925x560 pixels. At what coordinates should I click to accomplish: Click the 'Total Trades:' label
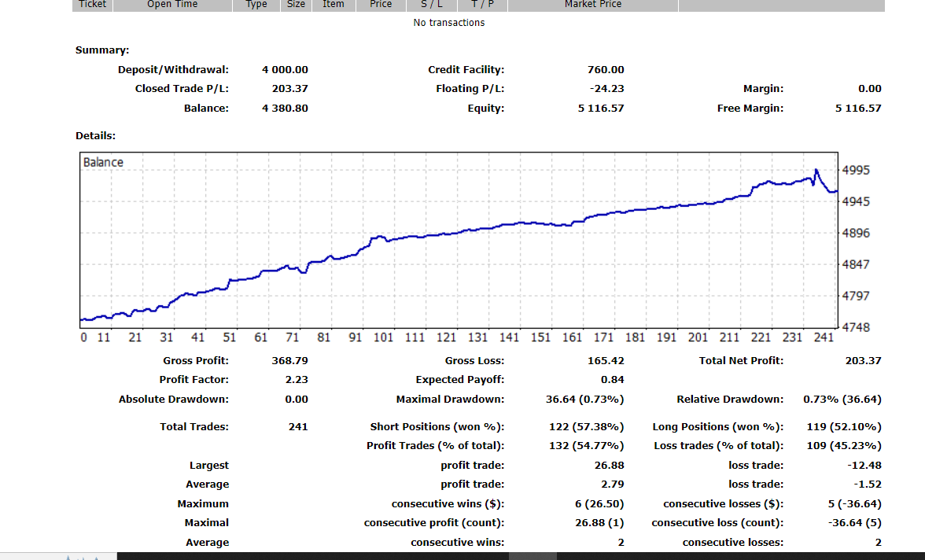pos(194,426)
